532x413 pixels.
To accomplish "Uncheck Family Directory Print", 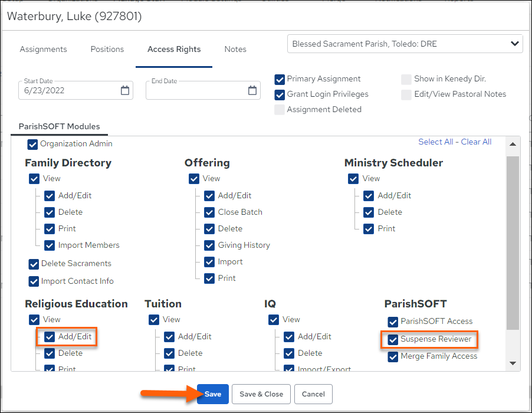I will 50,229.
